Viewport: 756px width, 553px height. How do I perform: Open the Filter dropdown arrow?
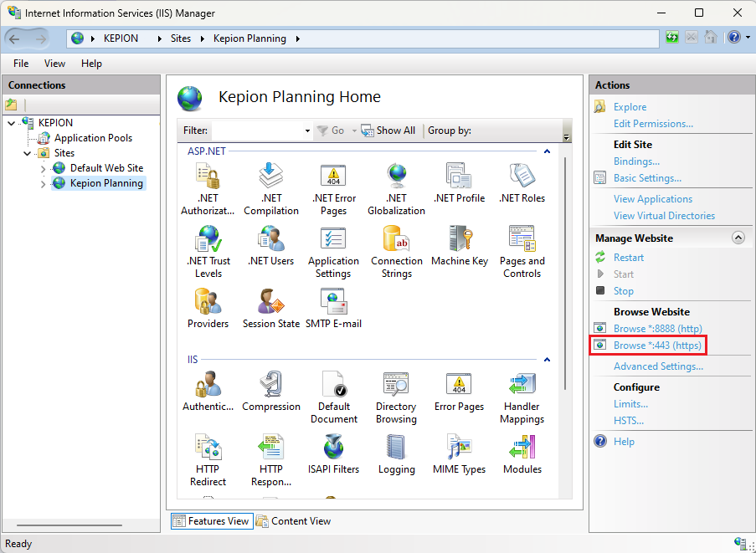coord(307,131)
